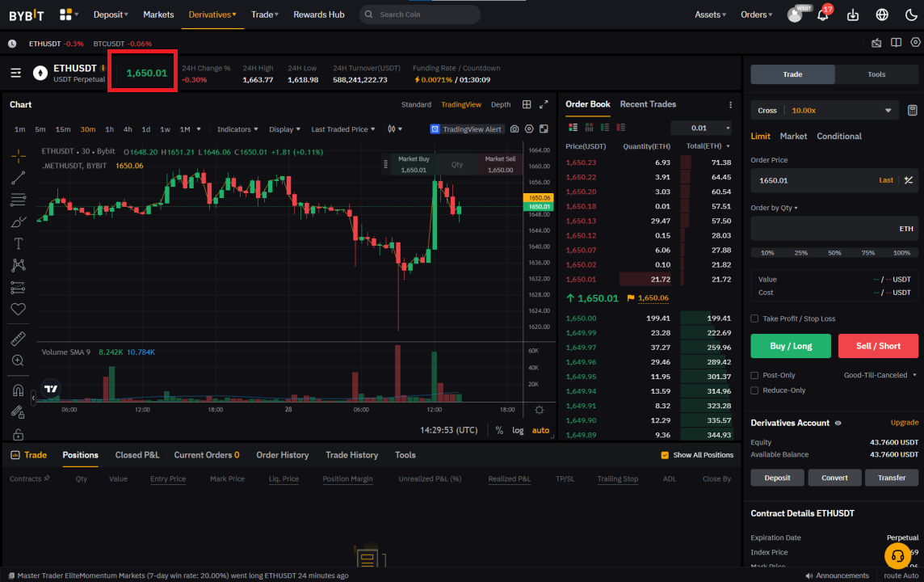
Task: Select the chart pattern tool
Action: pyautogui.click(x=19, y=265)
